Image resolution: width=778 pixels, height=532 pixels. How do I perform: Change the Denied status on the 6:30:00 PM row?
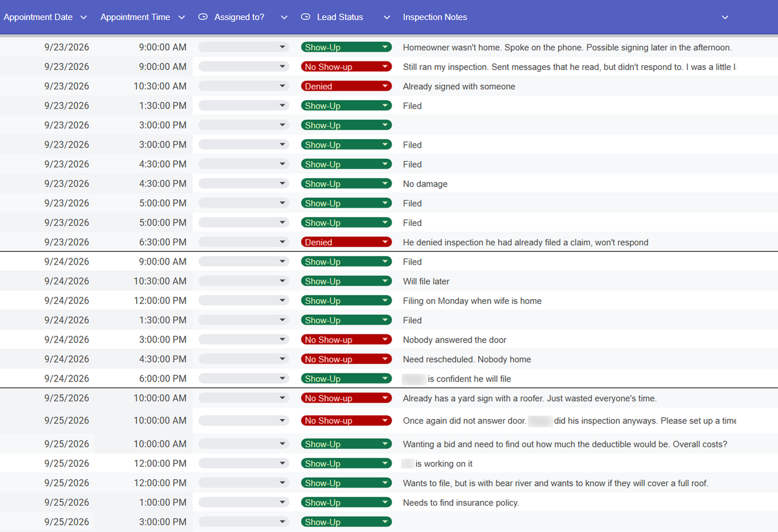click(346, 242)
